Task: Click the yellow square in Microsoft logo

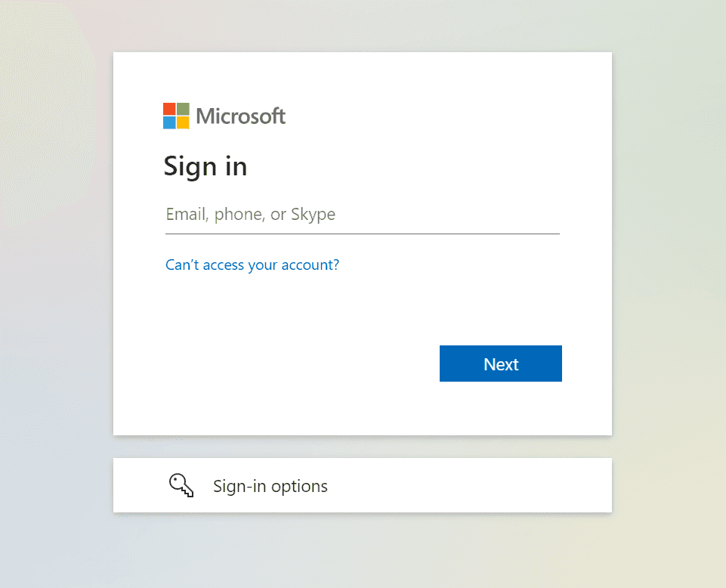Action: coord(183,122)
